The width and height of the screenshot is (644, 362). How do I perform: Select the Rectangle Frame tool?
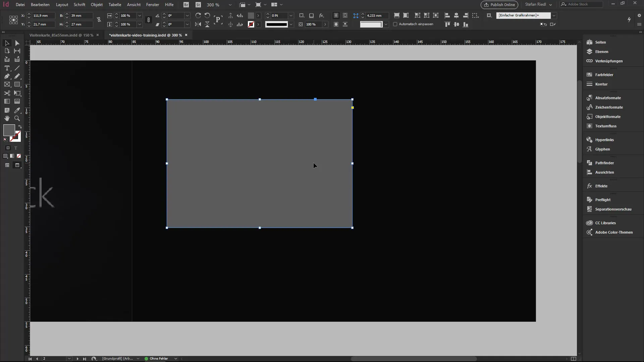[7, 84]
